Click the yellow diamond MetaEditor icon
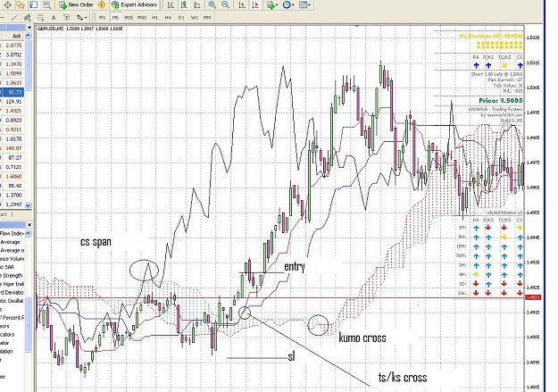The image size is (558, 392). point(102,5)
